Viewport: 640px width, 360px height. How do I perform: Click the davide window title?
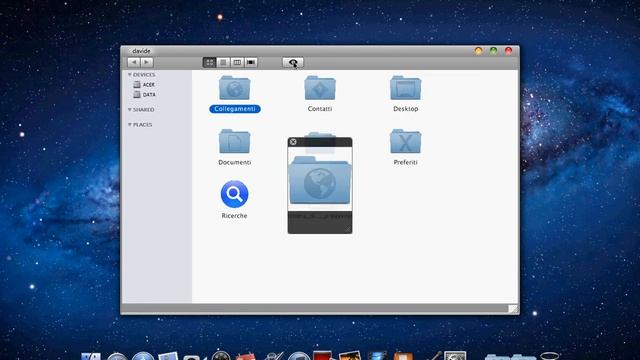point(141,51)
